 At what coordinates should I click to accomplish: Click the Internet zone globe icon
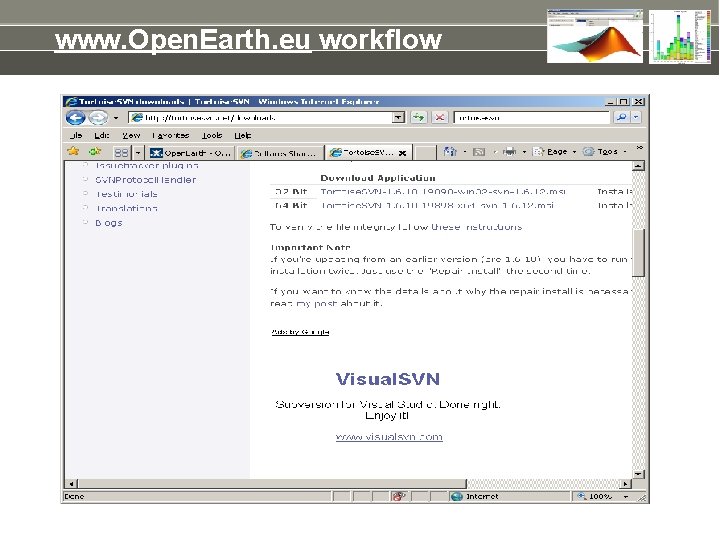[456, 496]
